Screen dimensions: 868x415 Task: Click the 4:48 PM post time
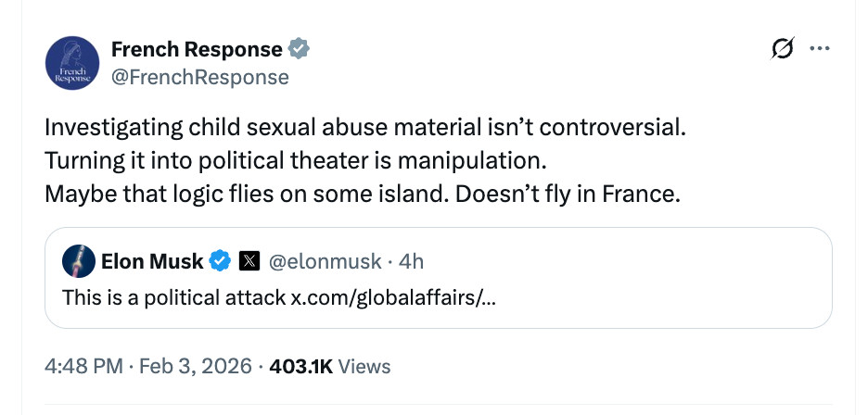click(x=83, y=366)
